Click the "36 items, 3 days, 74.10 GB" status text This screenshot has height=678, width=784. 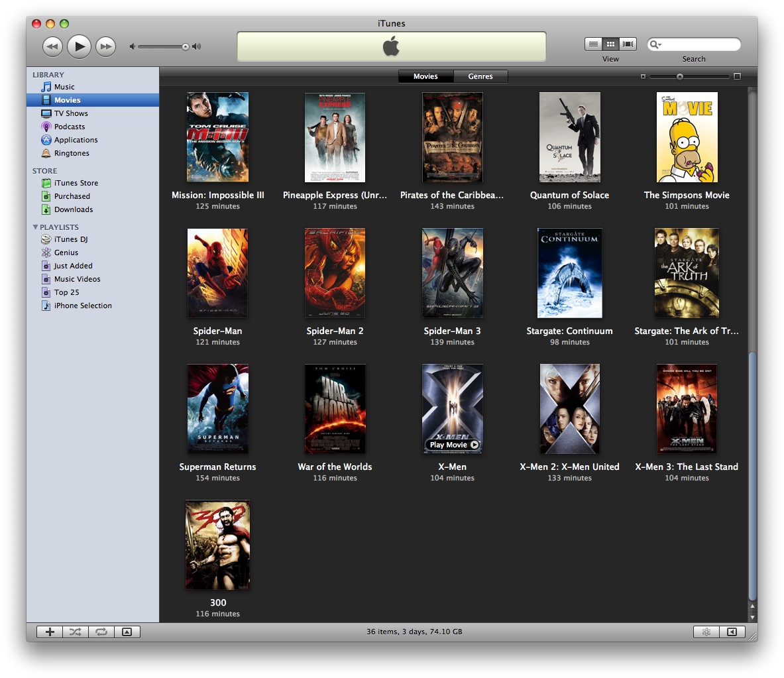414,632
